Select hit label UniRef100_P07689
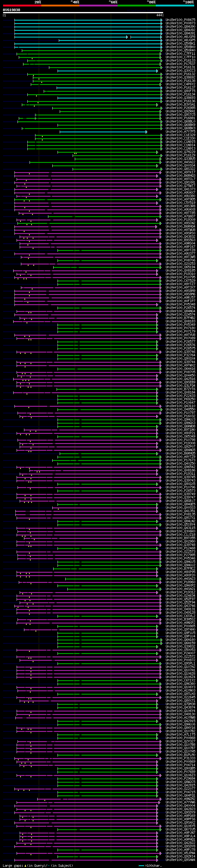197x868 pixels. pyautogui.click(x=180, y=772)
